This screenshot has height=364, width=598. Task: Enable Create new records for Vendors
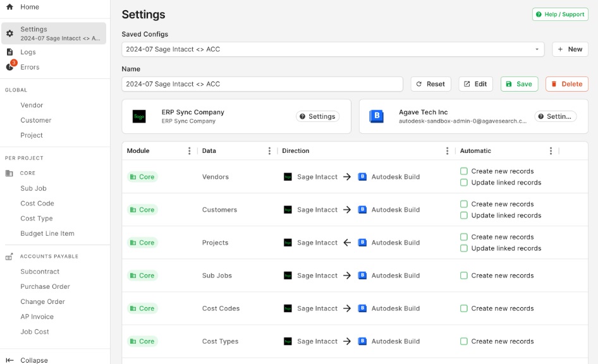tap(464, 171)
